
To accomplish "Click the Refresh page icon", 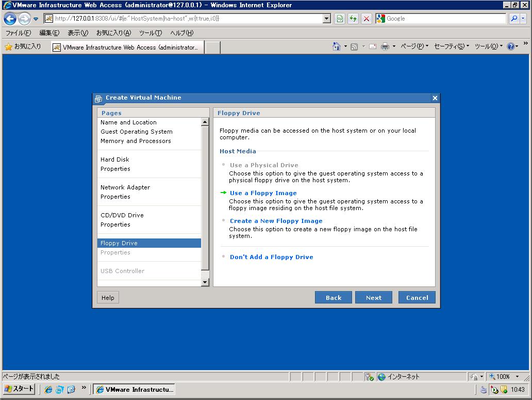I will [353, 19].
